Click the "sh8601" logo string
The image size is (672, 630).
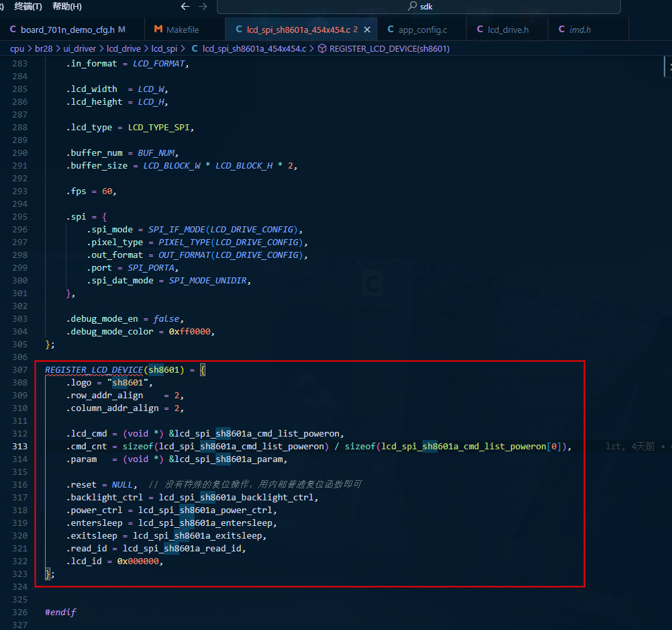[x=128, y=383]
